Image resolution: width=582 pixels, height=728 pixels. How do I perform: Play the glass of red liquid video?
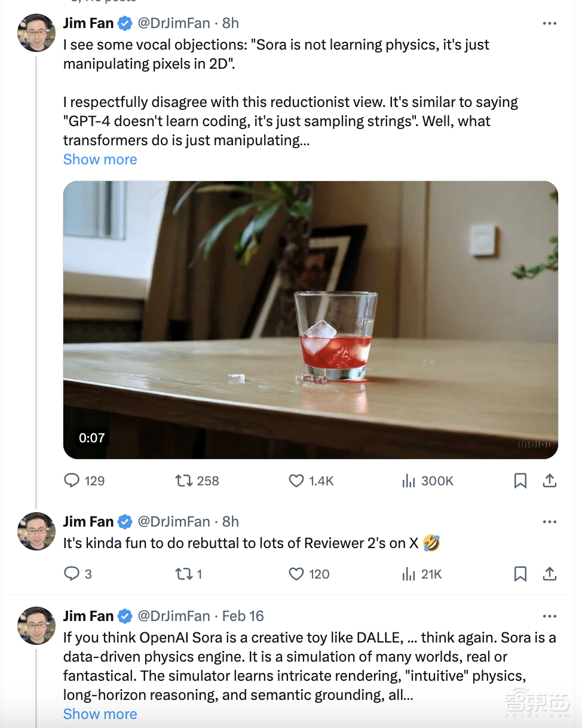click(310, 320)
